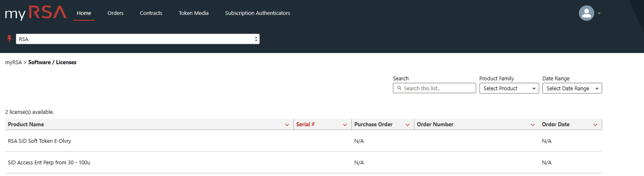Sort by the Order Date header

pyautogui.click(x=555, y=125)
